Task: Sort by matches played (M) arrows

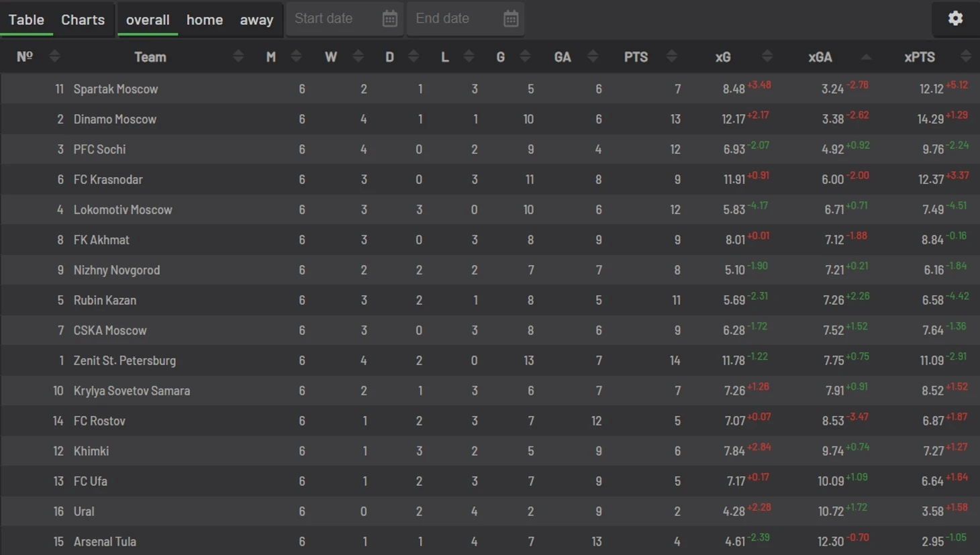Action: click(x=296, y=56)
